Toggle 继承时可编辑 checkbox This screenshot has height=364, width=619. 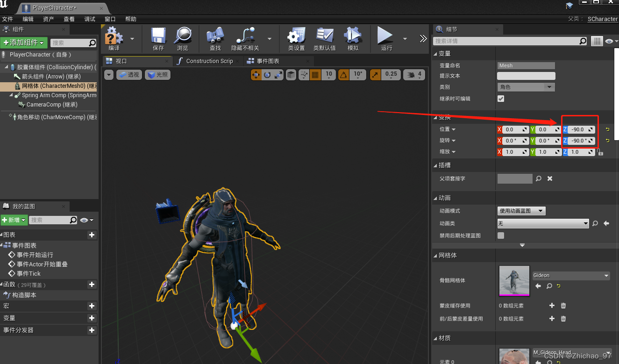pyautogui.click(x=501, y=99)
